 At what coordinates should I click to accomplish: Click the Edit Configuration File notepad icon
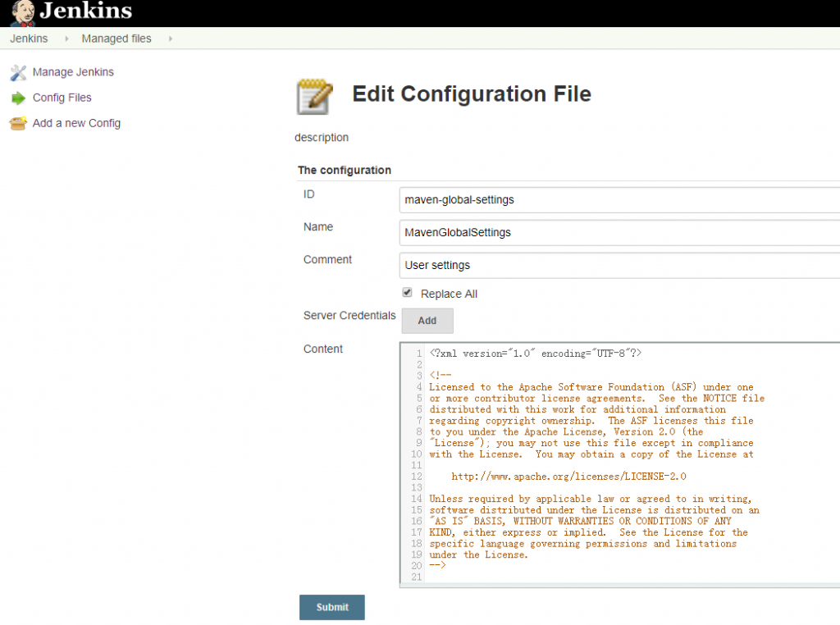(x=314, y=97)
